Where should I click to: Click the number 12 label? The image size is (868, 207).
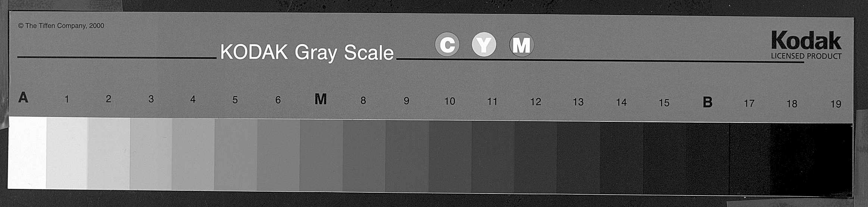click(536, 102)
